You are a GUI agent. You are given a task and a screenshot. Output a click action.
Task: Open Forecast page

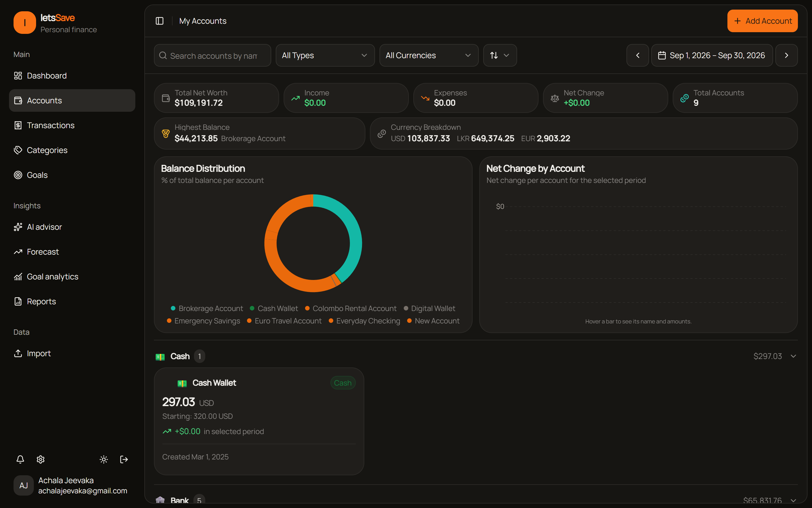72,252
